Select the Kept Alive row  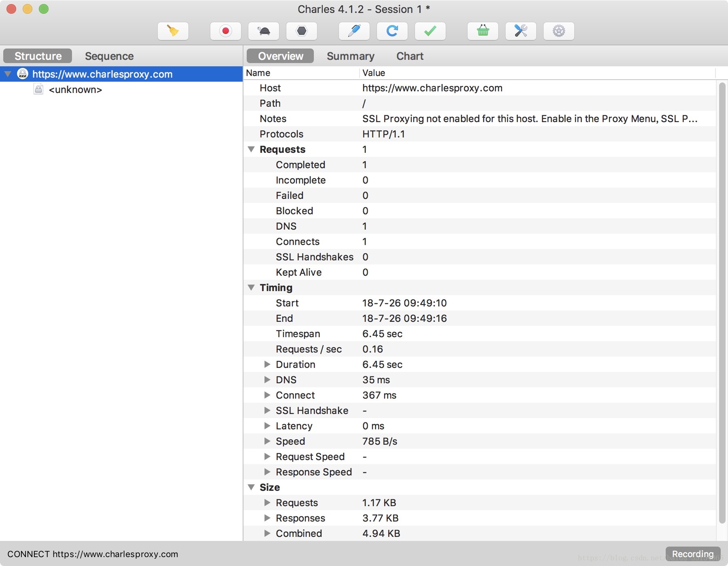480,272
